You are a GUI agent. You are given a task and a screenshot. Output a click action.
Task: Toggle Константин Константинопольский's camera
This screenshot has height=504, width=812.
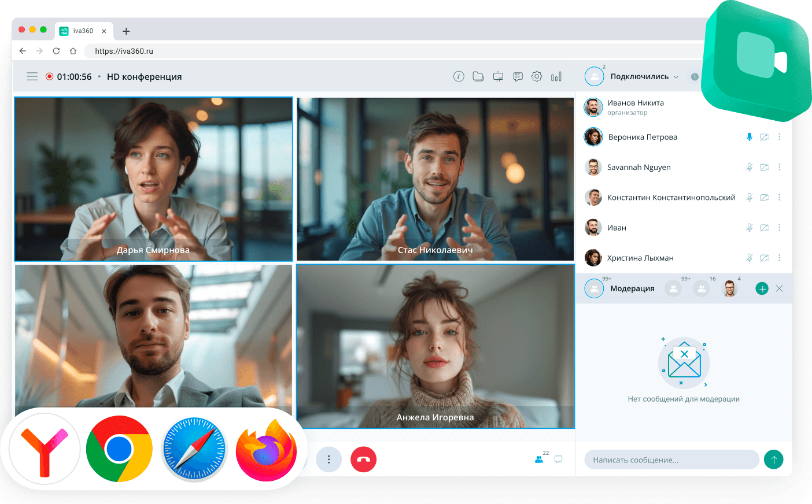coord(764,197)
